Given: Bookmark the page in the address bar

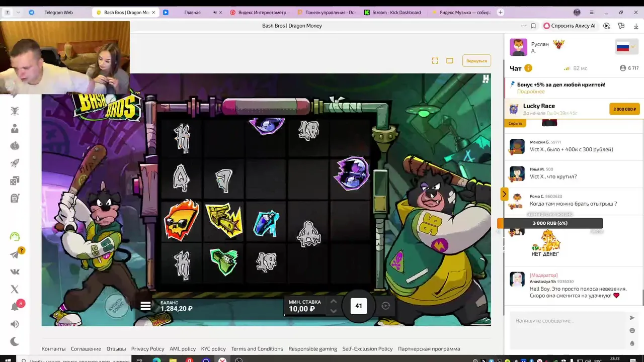Looking at the screenshot, I should pyautogui.click(x=533, y=26).
